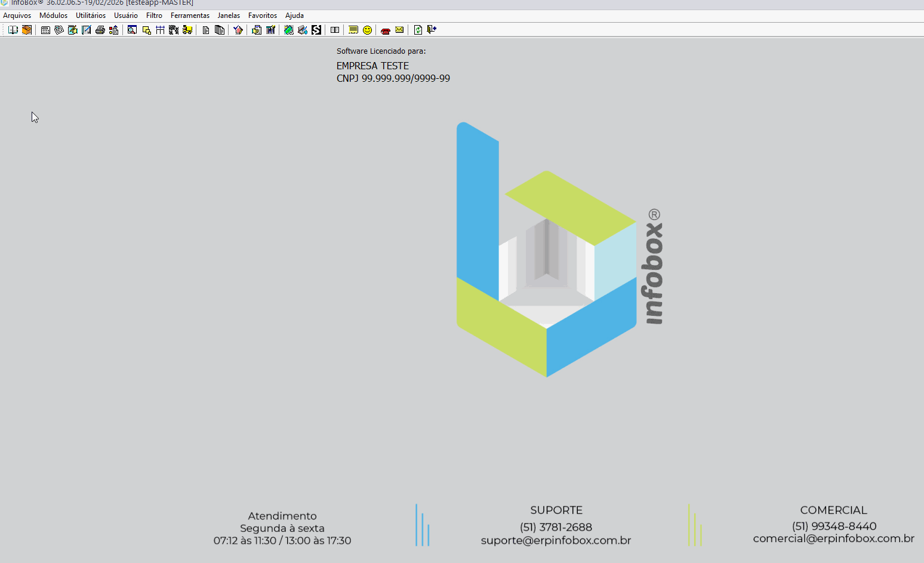Open the Favoritos menu
Image resolution: width=924 pixels, height=563 pixels.
263,16
